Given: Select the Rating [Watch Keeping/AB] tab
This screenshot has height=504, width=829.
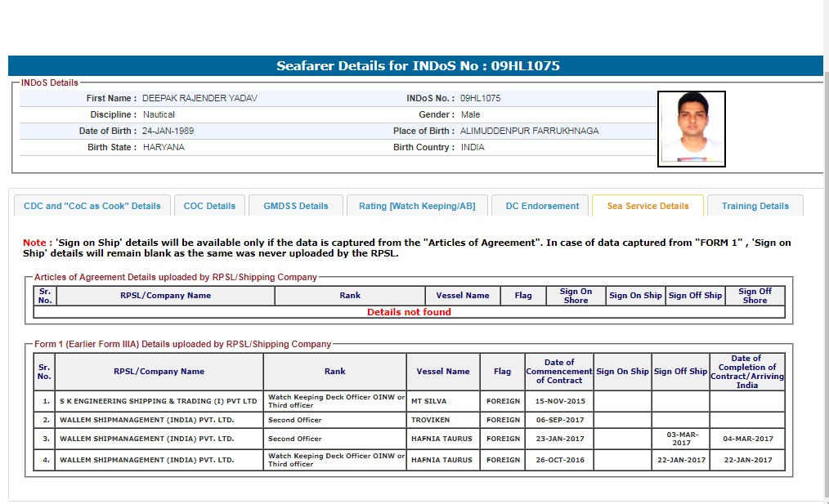Looking at the screenshot, I should coord(417,206).
